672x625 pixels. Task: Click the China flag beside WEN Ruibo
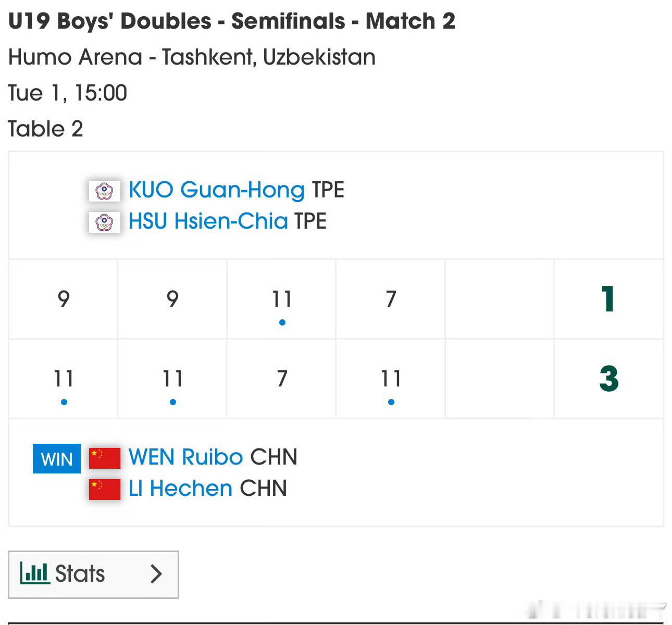pos(105,458)
